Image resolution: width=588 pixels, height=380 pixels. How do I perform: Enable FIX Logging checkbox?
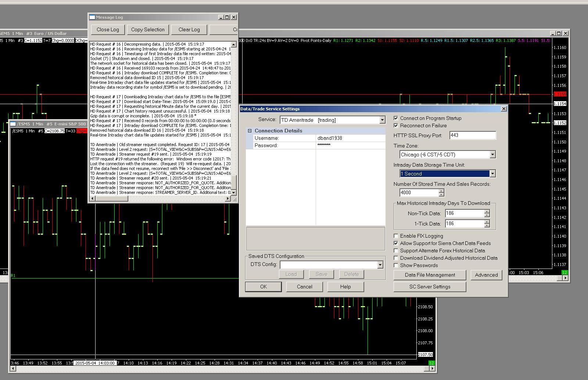(x=396, y=236)
